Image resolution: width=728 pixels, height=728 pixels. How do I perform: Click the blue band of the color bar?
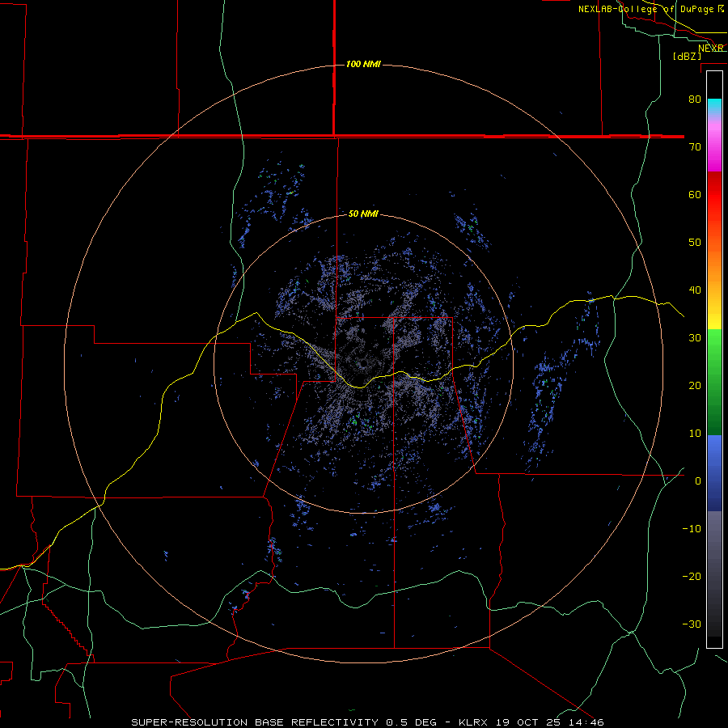point(714,472)
